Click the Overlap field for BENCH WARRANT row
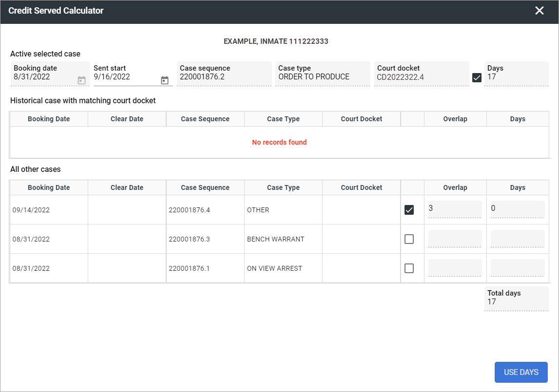 tap(455, 239)
